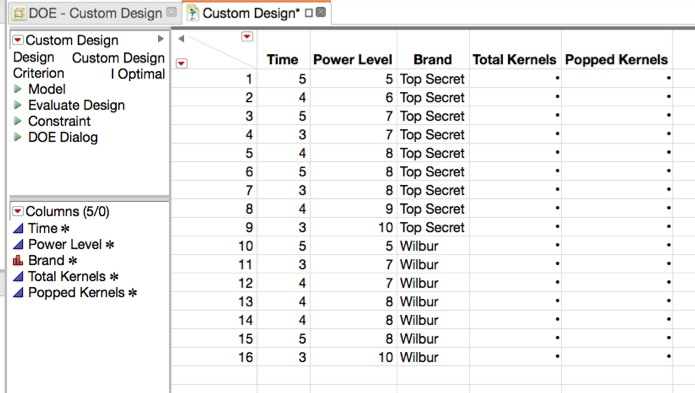Select the Brand nominal column icon
Viewport: 695px width, 393px height.
[x=18, y=261]
